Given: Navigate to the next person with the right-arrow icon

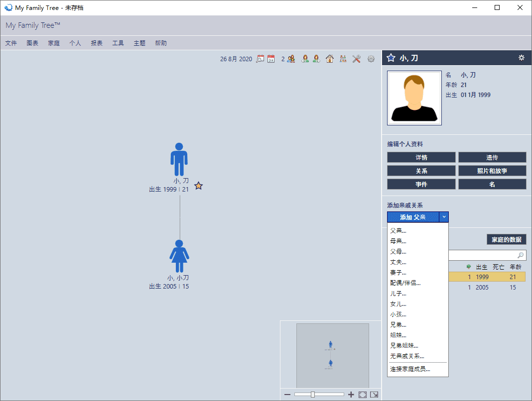Looking at the screenshot, I should pos(316,59).
